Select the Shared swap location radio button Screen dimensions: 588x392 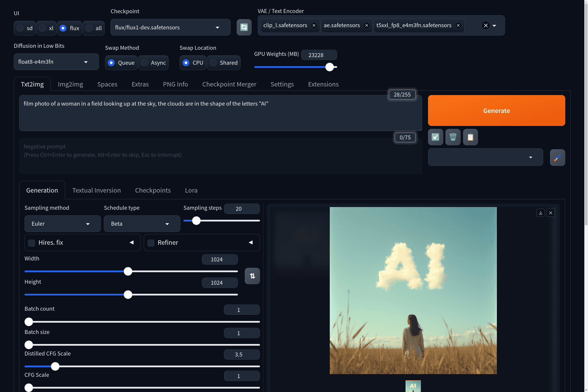[213, 62]
